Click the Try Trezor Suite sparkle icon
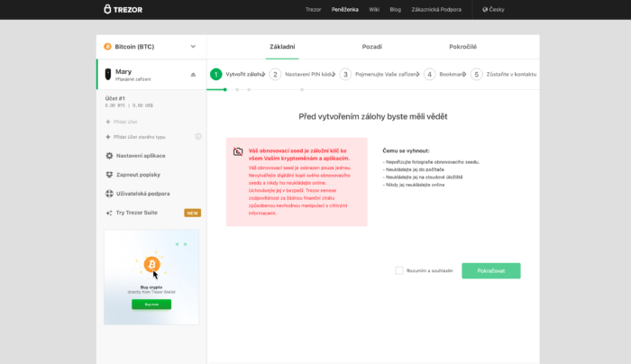The image size is (631, 364). (x=109, y=213)
